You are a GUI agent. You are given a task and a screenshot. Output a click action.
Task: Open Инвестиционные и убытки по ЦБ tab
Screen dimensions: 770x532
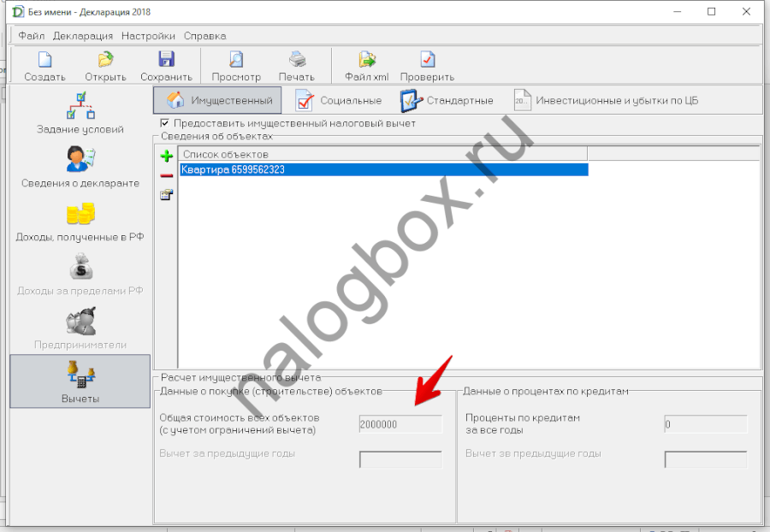tap(606, 101)
